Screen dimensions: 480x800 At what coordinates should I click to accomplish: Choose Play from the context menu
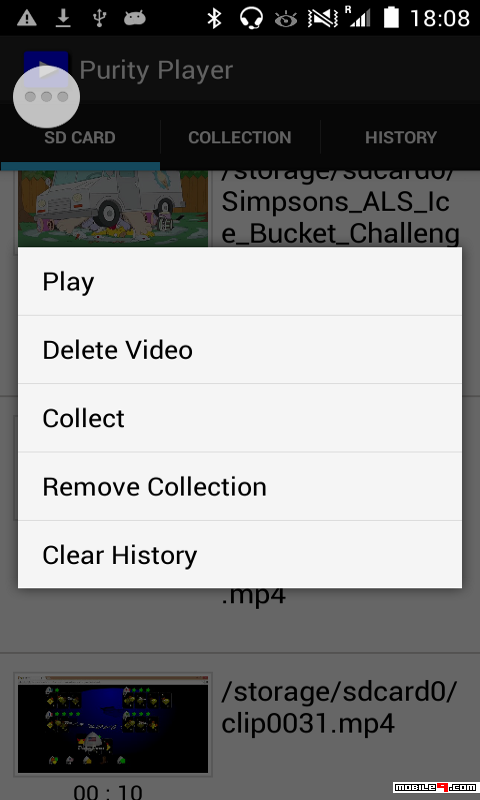(x=240, y=282)
